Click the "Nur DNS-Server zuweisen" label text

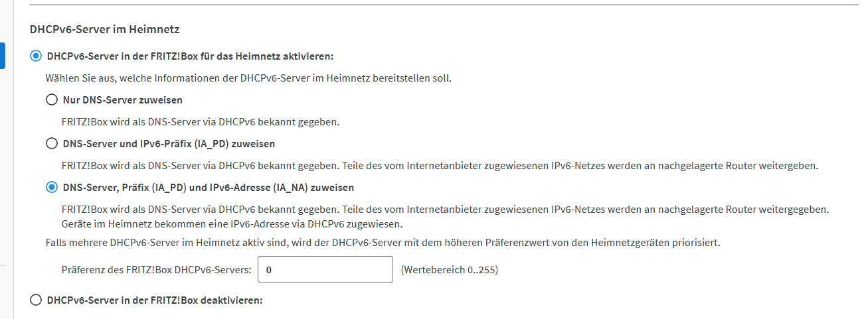(x=122, y=100)
